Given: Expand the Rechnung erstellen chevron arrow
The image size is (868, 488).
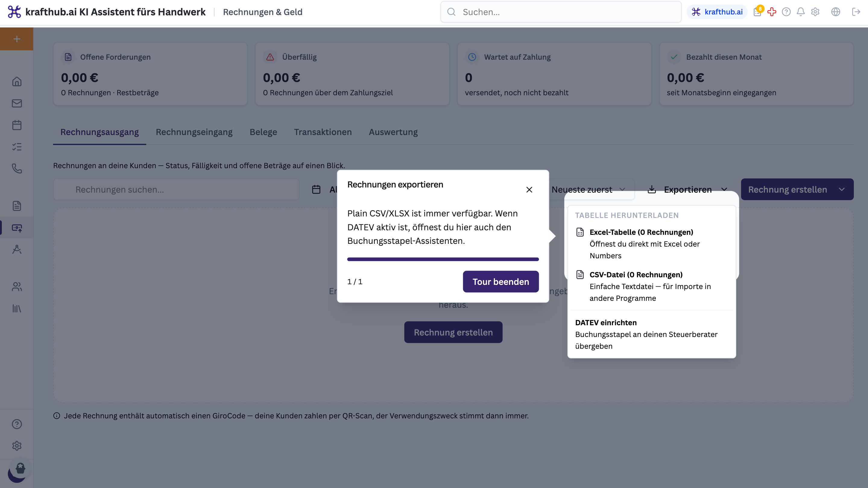Looking at the screenshot, I should coord(842,190).
